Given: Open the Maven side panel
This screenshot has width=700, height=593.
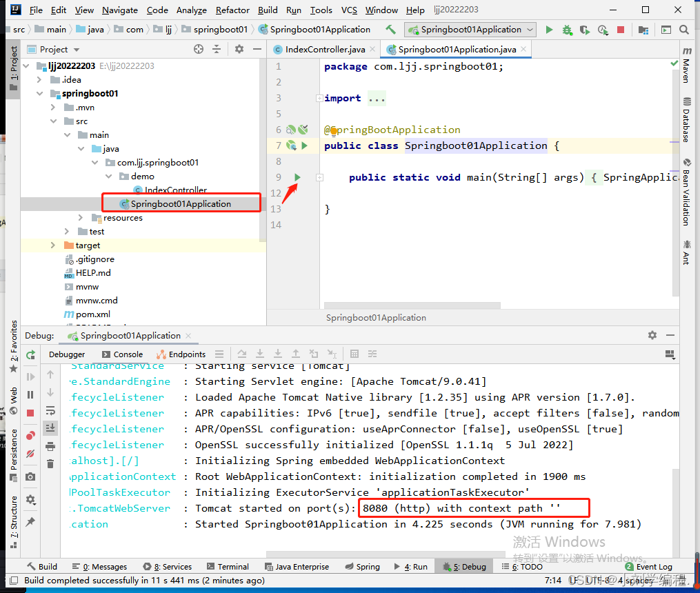Looking at the screenshot, I should (687, 64).
